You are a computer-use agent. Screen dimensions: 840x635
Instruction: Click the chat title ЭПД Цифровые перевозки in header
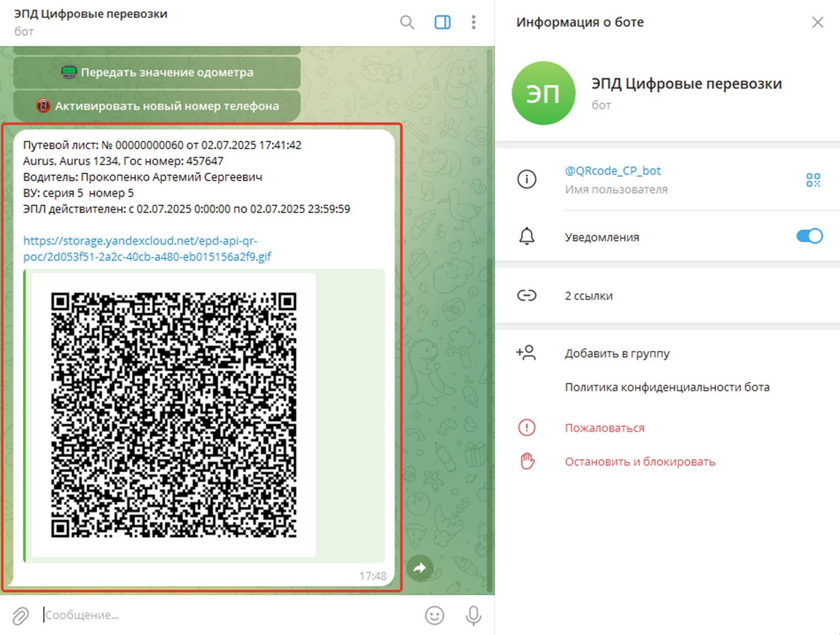(91, 14)
